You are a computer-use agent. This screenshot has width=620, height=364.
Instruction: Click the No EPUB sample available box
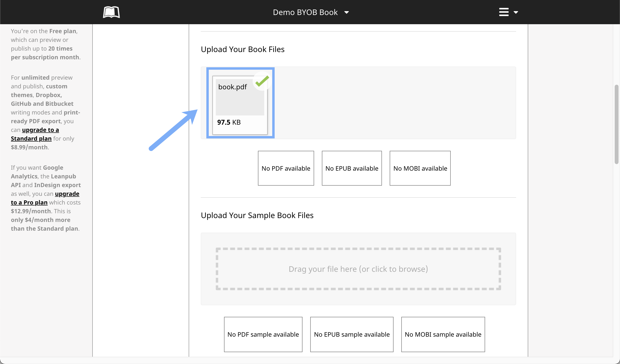352,334
